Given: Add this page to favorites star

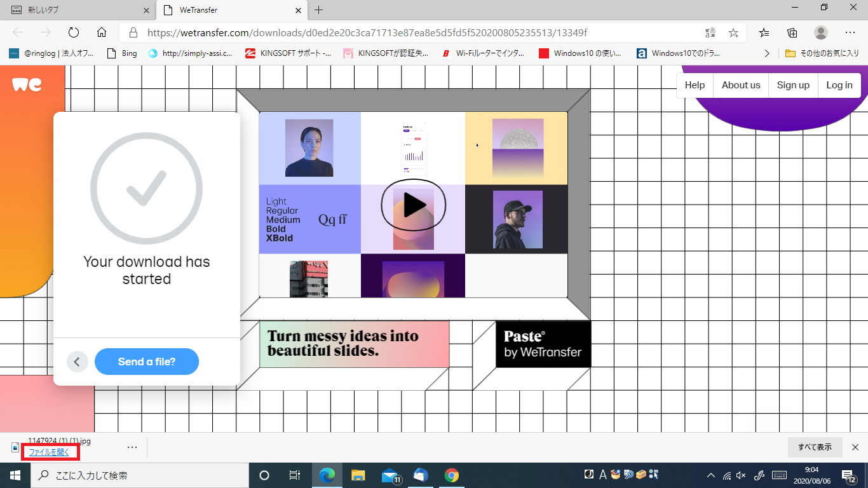Looking at the screenshot, I should tap(733, 32).
